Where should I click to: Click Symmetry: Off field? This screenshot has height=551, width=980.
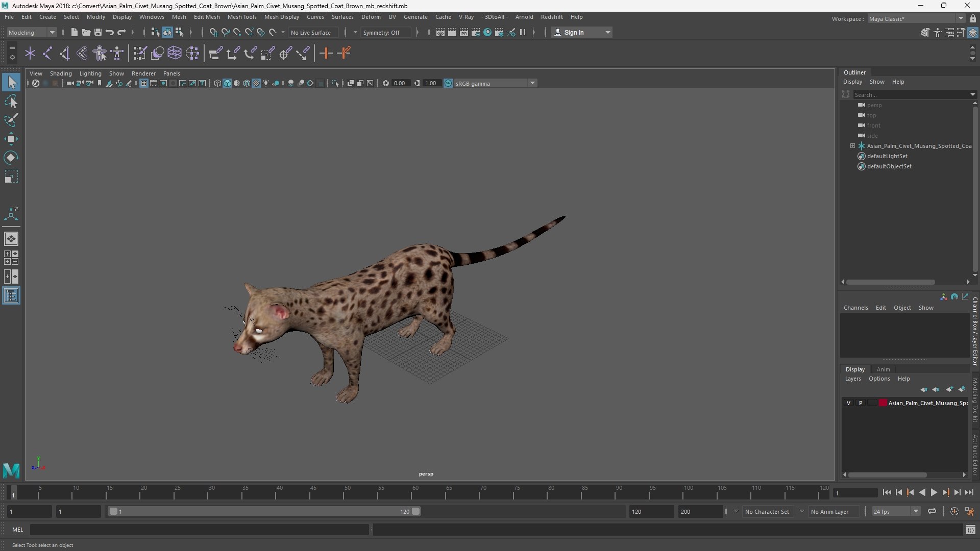(385, 32)
